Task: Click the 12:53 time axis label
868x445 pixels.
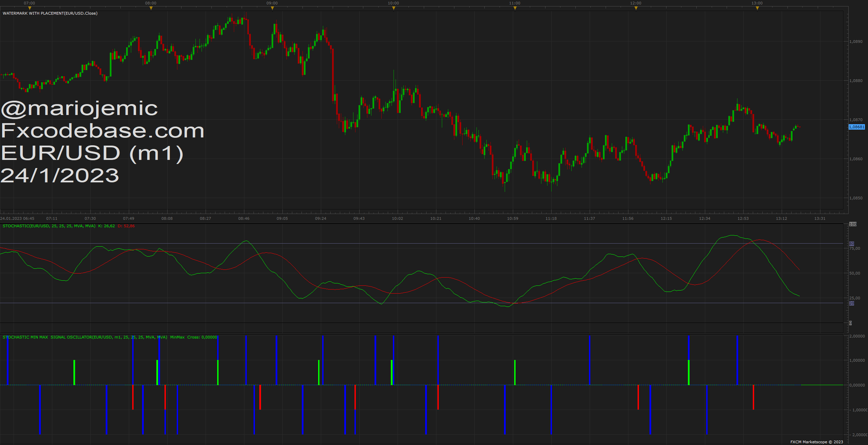Action: pyautogui.click(x=743, y=218)
